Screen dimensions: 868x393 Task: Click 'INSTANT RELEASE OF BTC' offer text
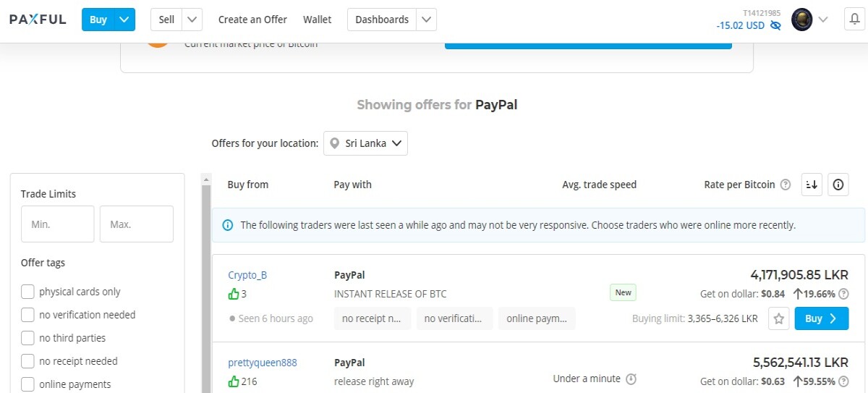pos(391,294)
